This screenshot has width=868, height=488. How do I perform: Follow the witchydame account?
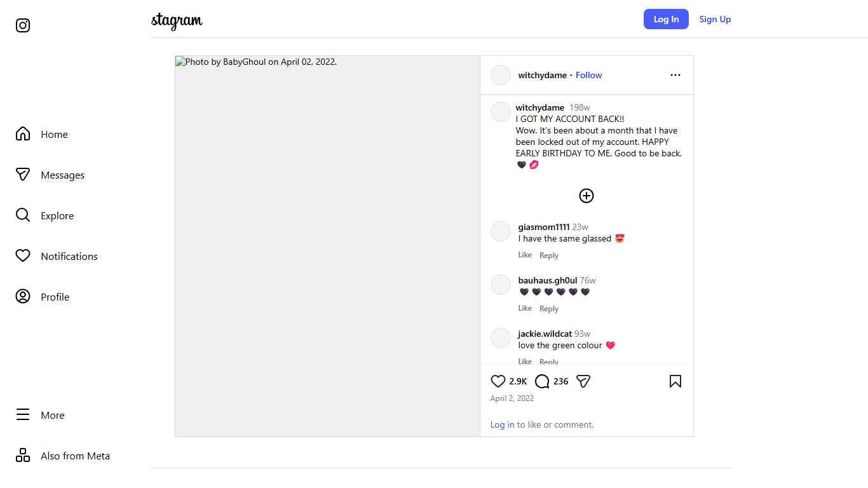click(588, 75)
